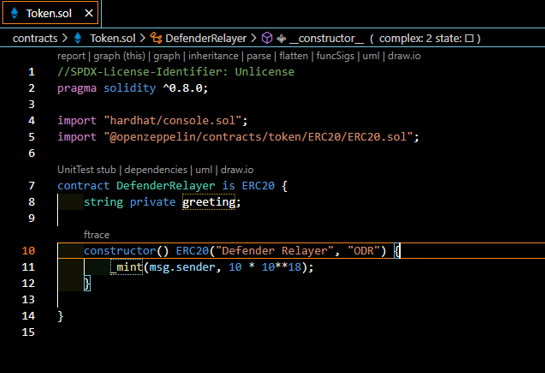Click the report code lens link
The image size is (545, 373).
pyautogui.click(x=71, y=56)
